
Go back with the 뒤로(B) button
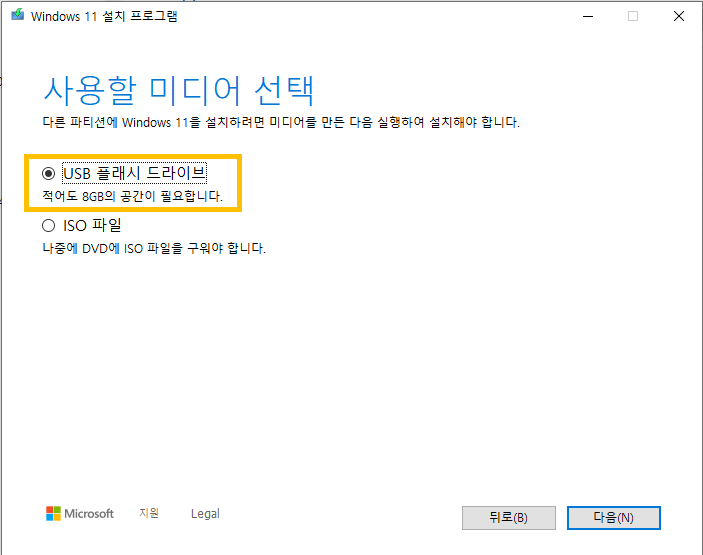[x=508, y=518]
